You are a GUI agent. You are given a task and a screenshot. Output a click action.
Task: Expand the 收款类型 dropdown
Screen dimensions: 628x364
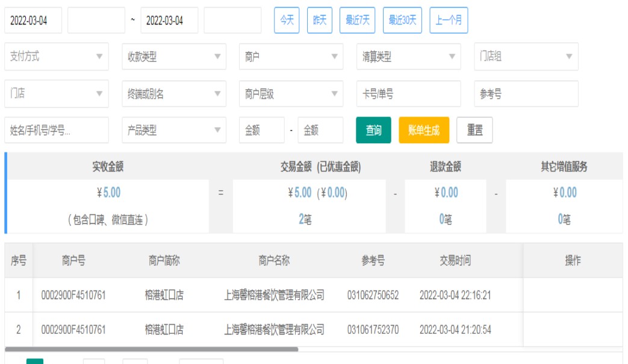coord(174,57)
